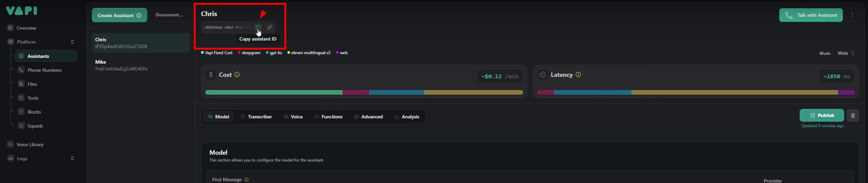Click the Vapi Fixed Cost legend item
This screenshot has height=183, width=868.
[217, 53]
